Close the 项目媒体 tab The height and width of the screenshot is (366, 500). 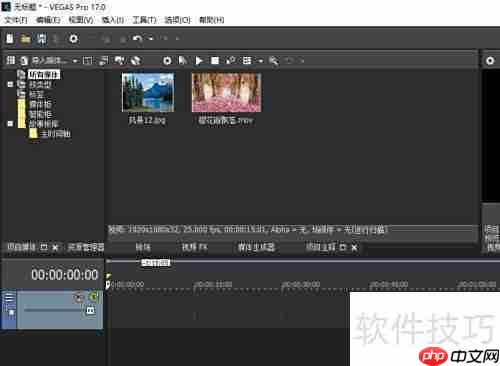tap(55, 247)
